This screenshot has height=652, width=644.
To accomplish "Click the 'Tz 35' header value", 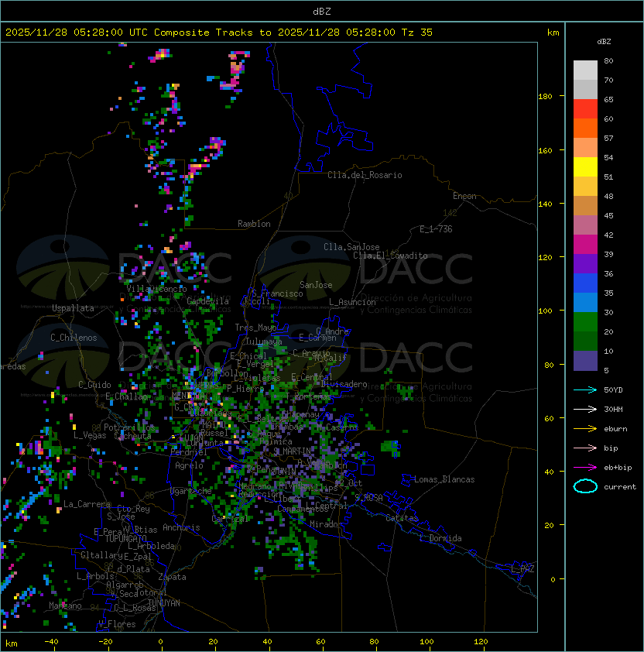I will (x=417, y=33).
